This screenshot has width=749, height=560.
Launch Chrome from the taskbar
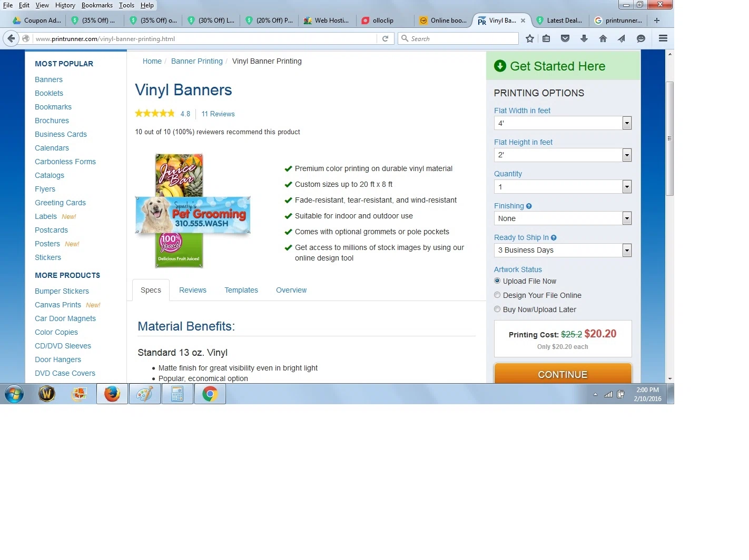(210, 394)
